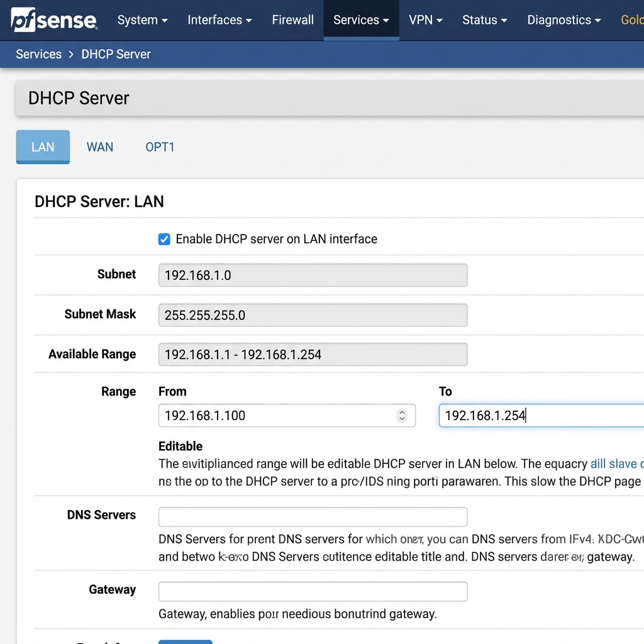Click the DHCP Server breadcrumb link
The height and width of the screenshot is (644, 644).
pos(116,54)
